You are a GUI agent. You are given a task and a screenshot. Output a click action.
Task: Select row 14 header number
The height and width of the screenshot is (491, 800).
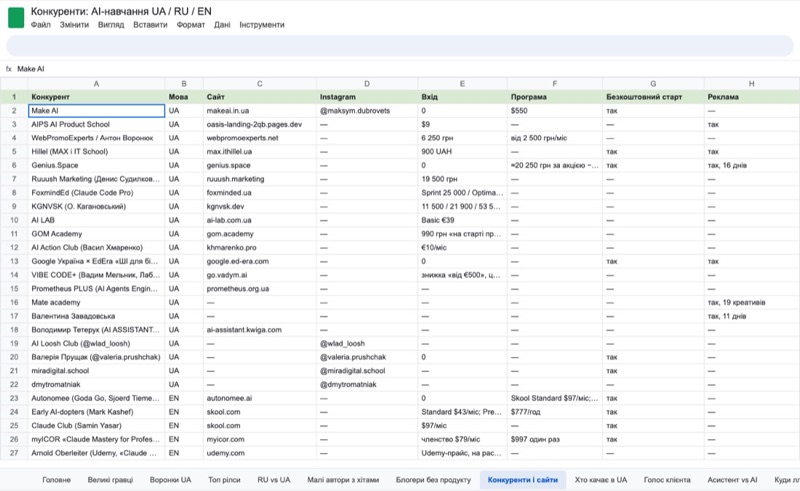pos(14,275)
